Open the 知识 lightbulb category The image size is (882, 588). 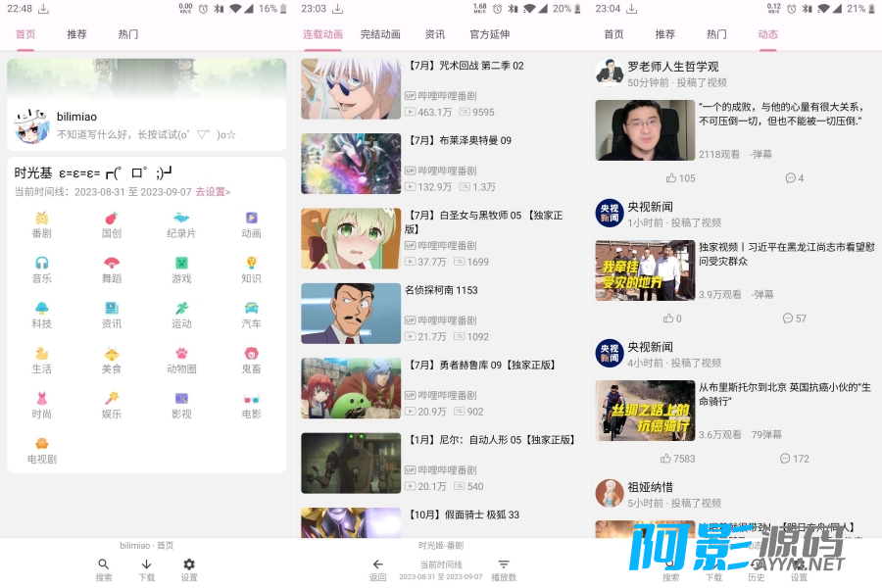pyautogui.click(x=251, y=270)
